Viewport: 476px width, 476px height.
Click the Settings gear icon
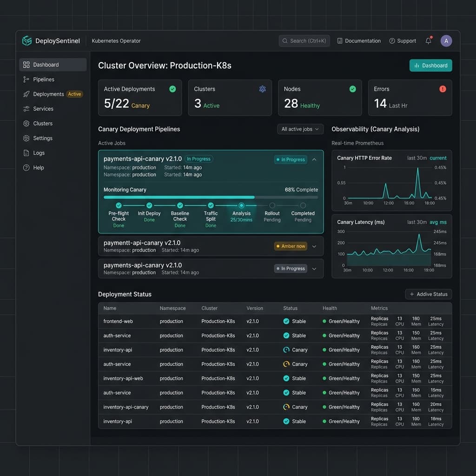26,138
